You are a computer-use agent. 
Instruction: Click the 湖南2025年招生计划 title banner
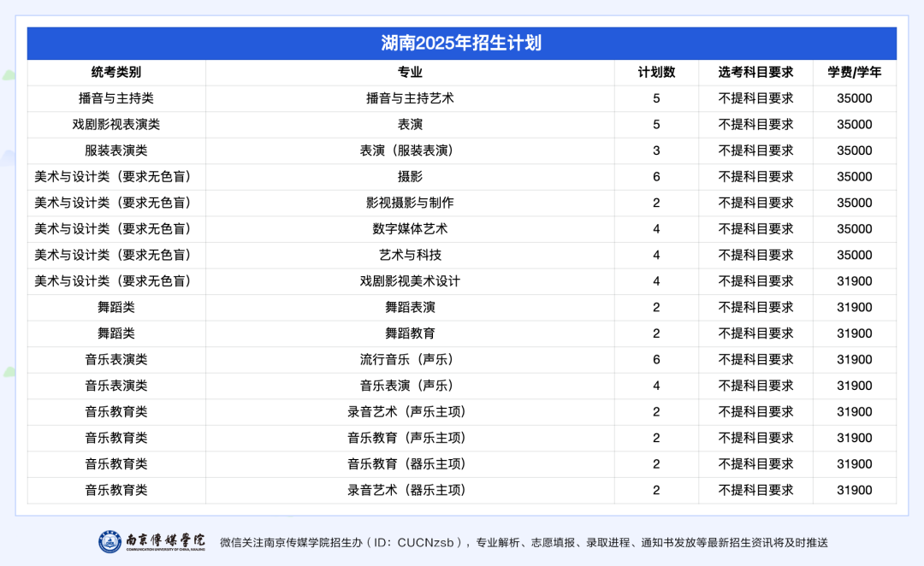click(461, 43)
